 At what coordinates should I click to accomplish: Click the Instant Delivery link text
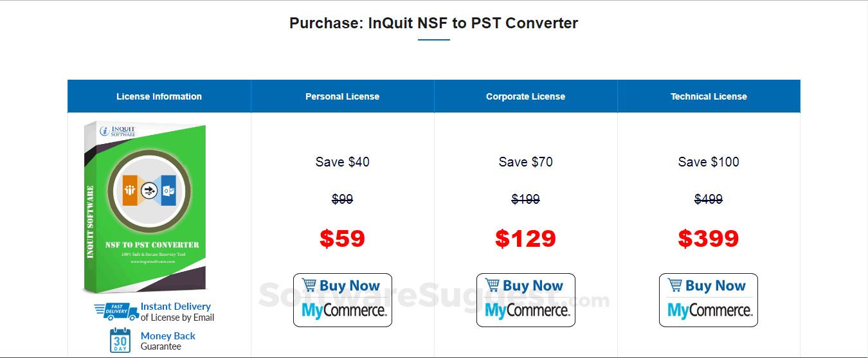coord(176,307)
